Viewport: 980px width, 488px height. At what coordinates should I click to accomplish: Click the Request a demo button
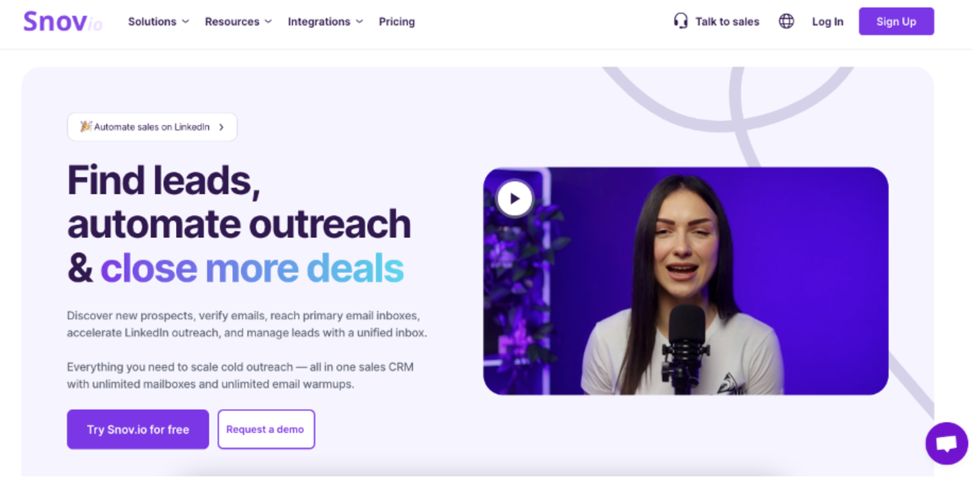tap(266, 429)
